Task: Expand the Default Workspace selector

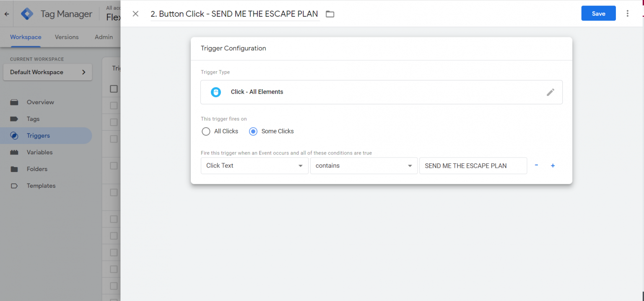Action: (x=47, y=72)
